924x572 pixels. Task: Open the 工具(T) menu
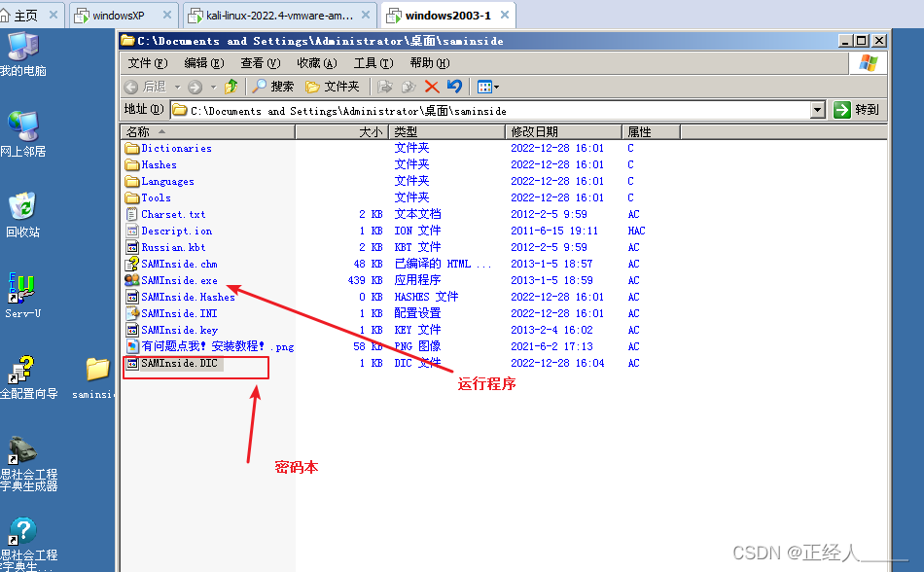point(373,63)
